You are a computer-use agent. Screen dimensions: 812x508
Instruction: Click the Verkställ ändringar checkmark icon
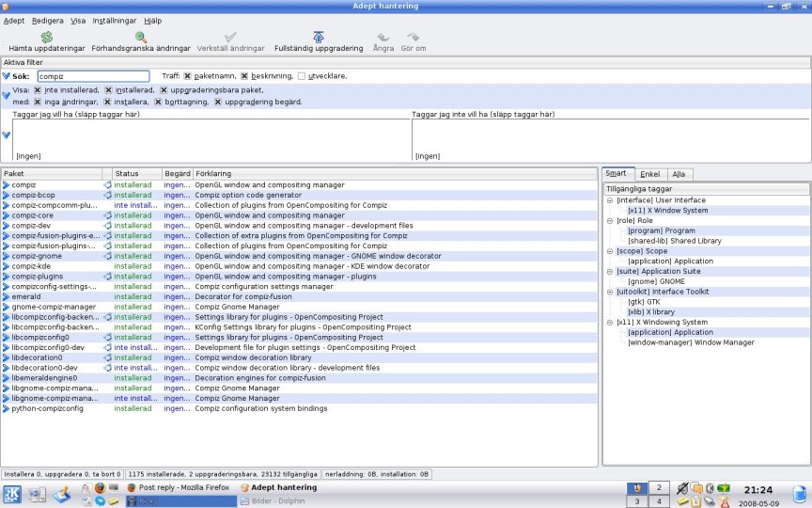pos(230,37)
